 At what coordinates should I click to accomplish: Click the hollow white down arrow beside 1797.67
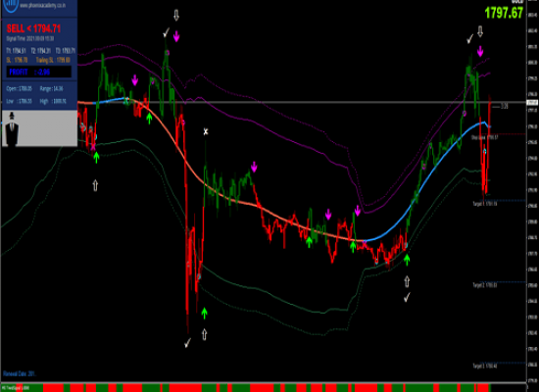[x=480, y=31]
